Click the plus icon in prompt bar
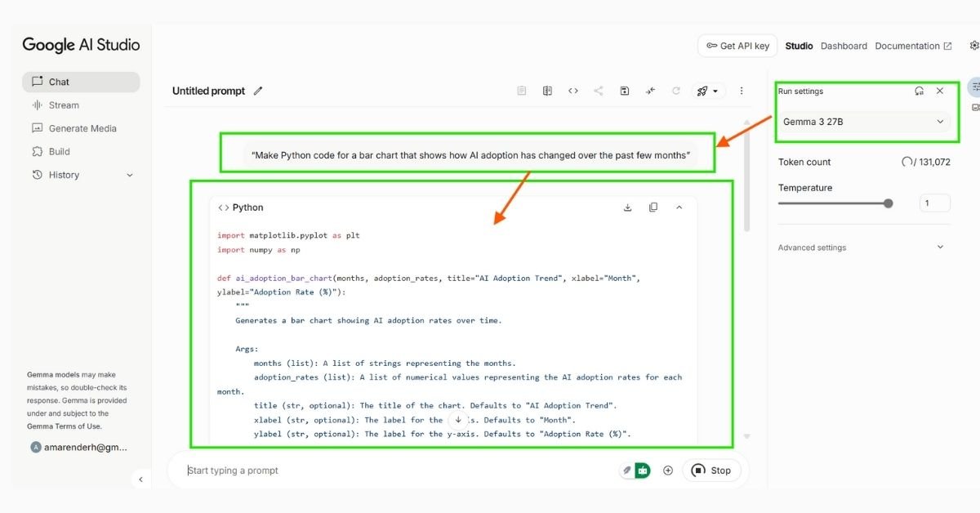The width and height of the screenshot is (980, 513). [668, 471]
